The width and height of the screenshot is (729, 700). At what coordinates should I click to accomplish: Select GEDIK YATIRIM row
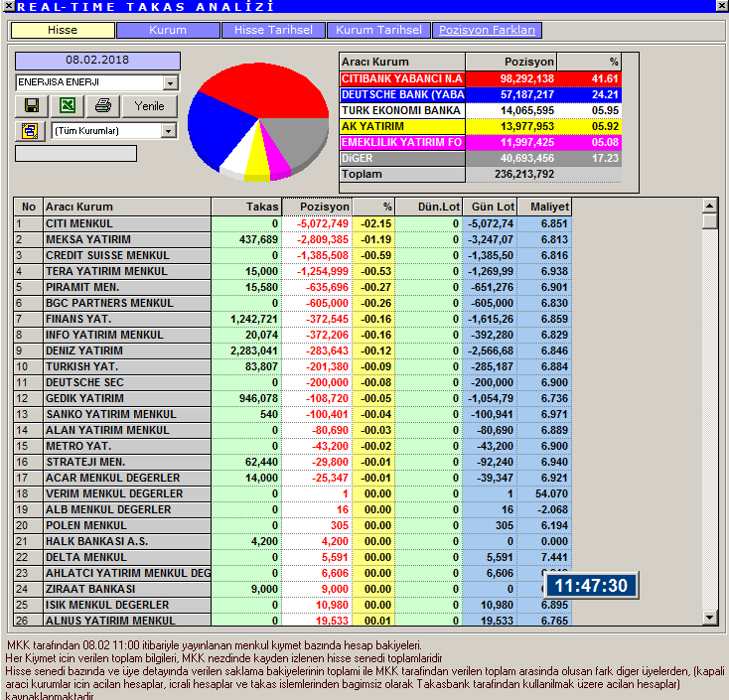click(x=293, y=398)
